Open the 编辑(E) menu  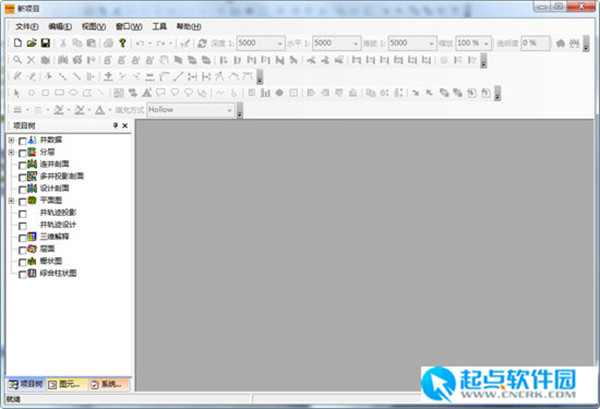point(60,27)
